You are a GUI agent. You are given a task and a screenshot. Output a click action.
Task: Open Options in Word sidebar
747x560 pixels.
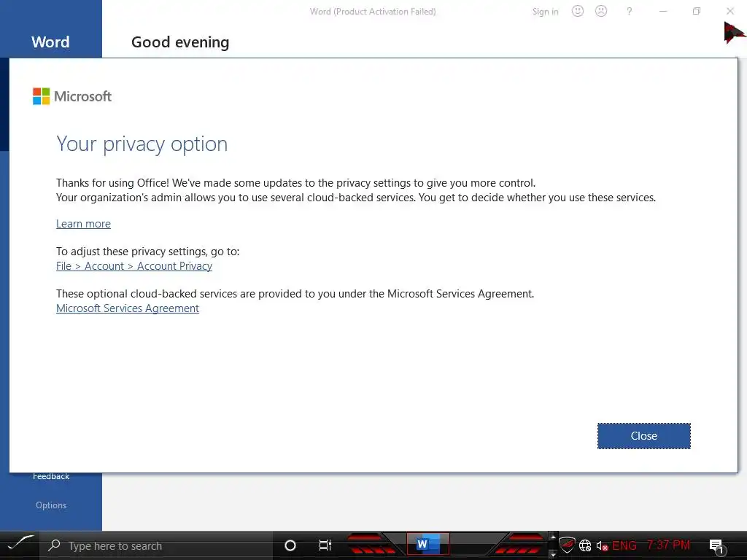tap(51, 505)
